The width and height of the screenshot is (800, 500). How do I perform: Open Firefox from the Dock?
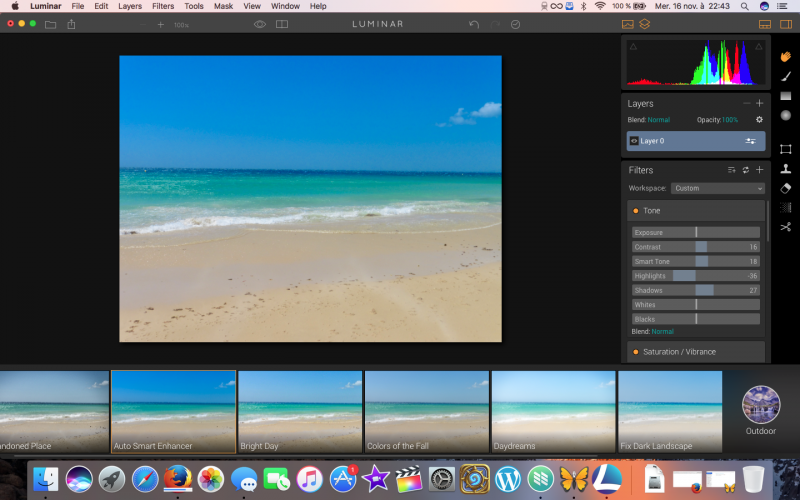tap(178, 479)
